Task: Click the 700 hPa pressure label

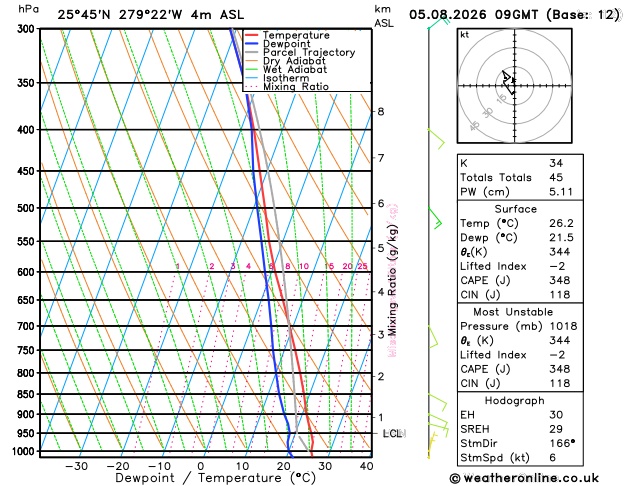Action: click(28, 326)
